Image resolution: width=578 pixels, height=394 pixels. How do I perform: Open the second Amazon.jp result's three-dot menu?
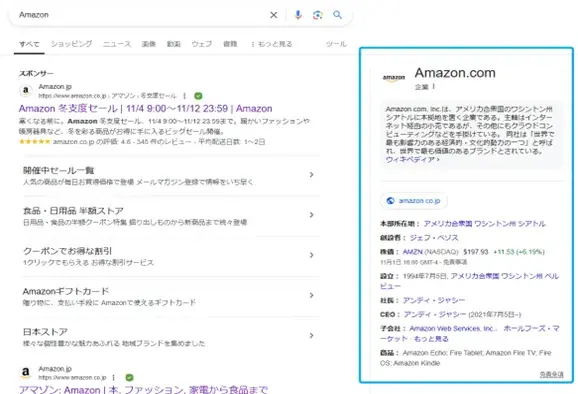pos(114,377)
